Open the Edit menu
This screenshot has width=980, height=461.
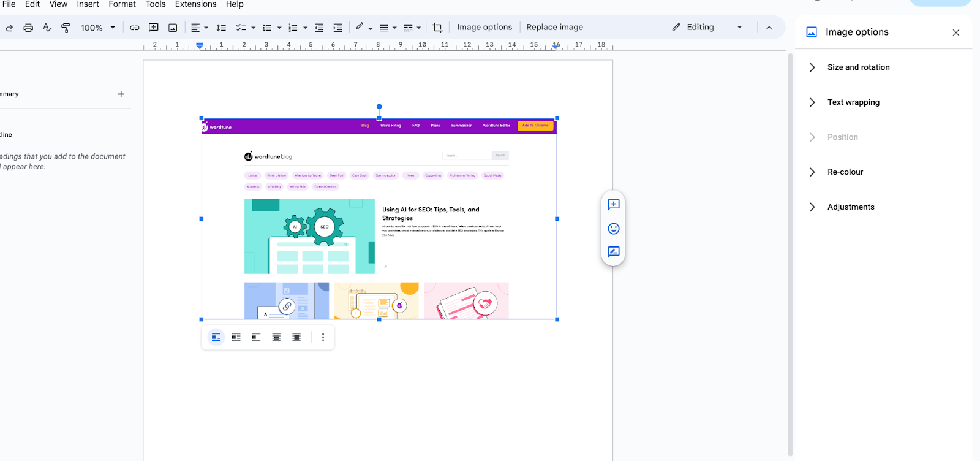coord(32,4)
